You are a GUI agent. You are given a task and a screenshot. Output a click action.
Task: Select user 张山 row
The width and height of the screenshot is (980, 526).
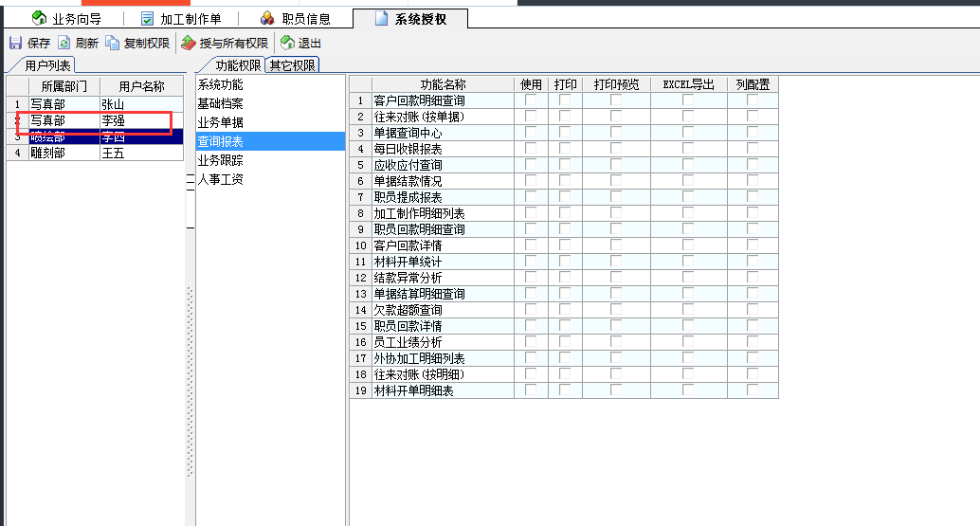(95, 104)
